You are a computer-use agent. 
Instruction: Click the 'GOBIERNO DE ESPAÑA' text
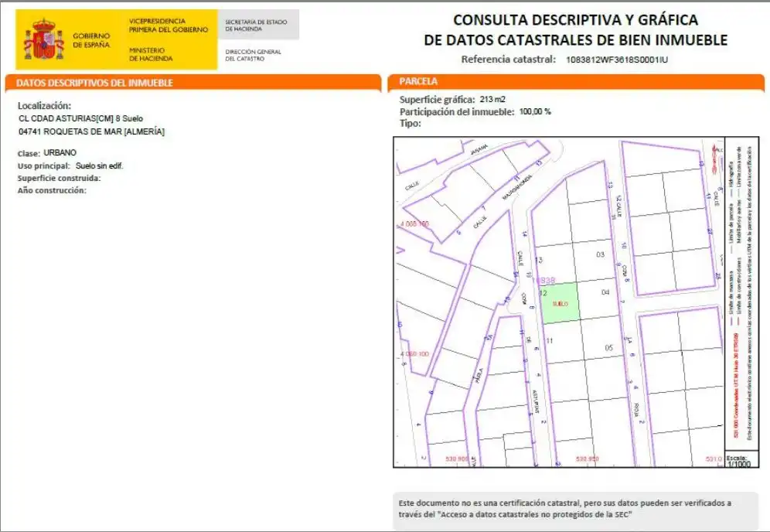pos(91,40)
